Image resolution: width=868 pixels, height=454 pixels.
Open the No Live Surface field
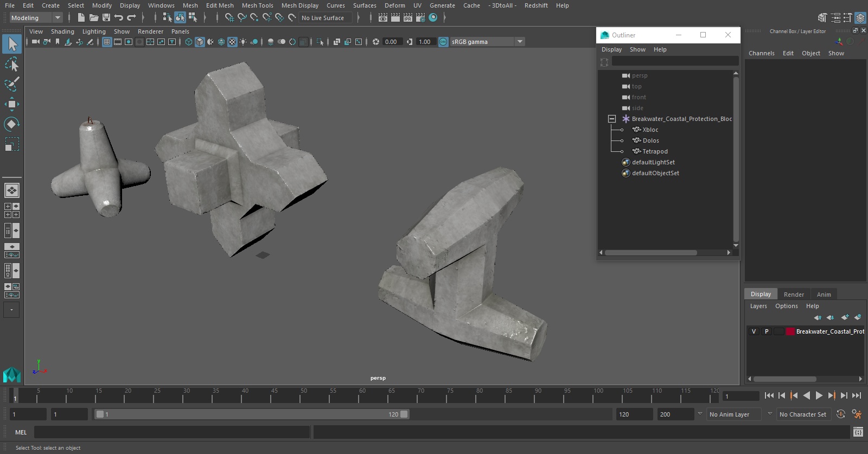point(325,18)
